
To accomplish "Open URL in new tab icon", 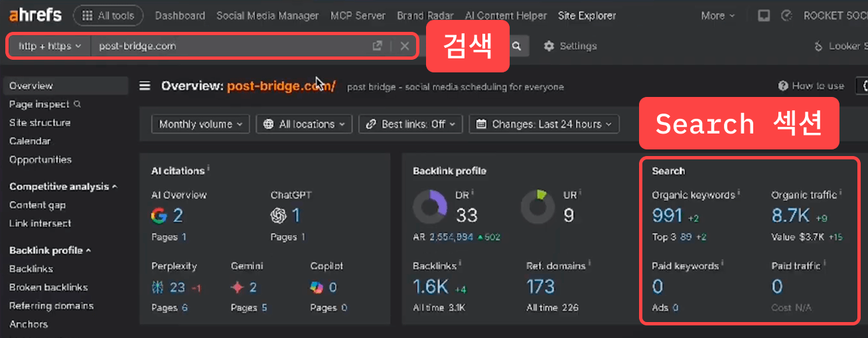I will 377,46.
